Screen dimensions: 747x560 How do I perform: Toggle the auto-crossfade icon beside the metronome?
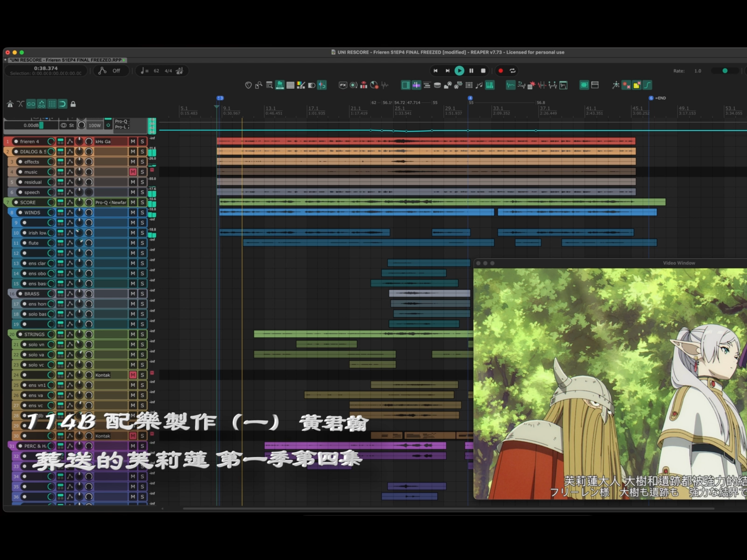(x=20, y=104)
